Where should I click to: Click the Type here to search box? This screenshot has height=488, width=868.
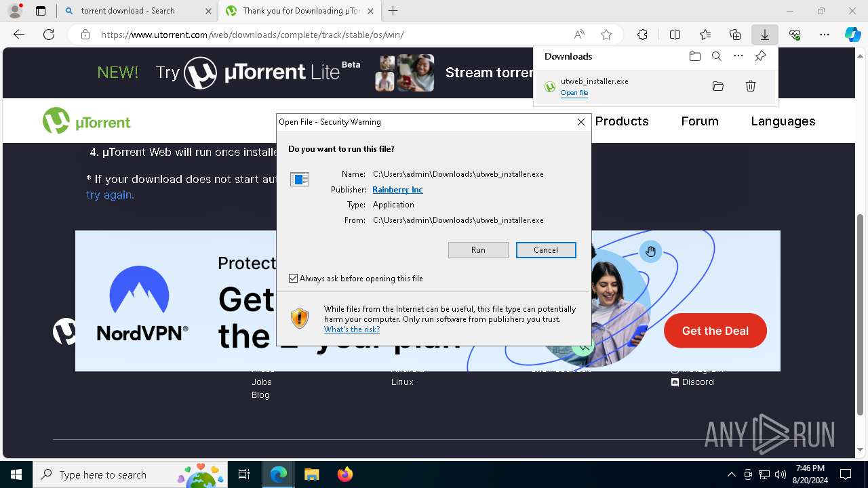pyautogui.click(x=131, y=474)
